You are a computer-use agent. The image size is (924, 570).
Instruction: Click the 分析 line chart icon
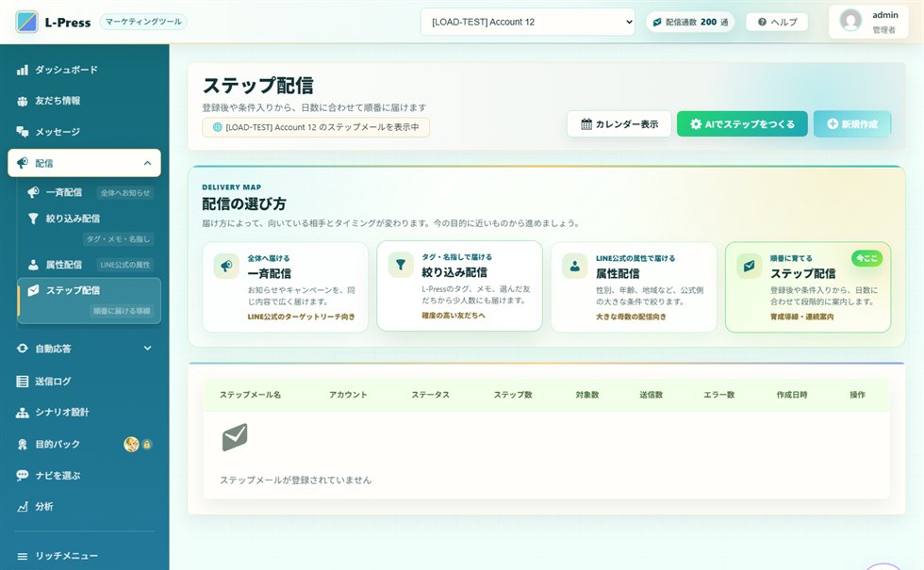23,507
